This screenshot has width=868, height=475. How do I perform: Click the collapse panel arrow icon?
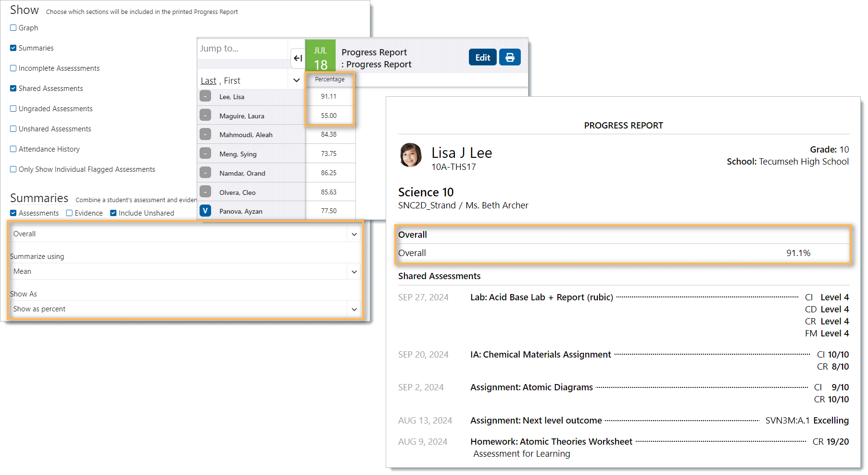point(298,58)
